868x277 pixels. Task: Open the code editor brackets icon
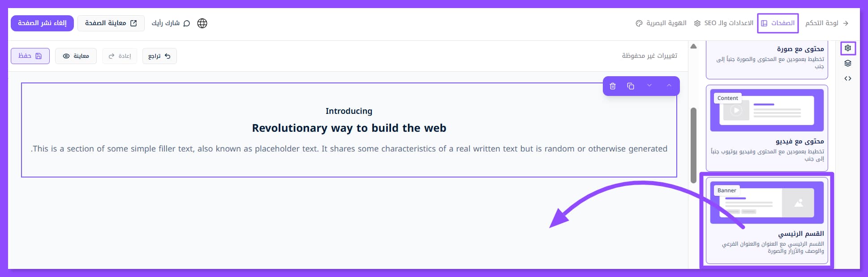[x=848, y=78]
